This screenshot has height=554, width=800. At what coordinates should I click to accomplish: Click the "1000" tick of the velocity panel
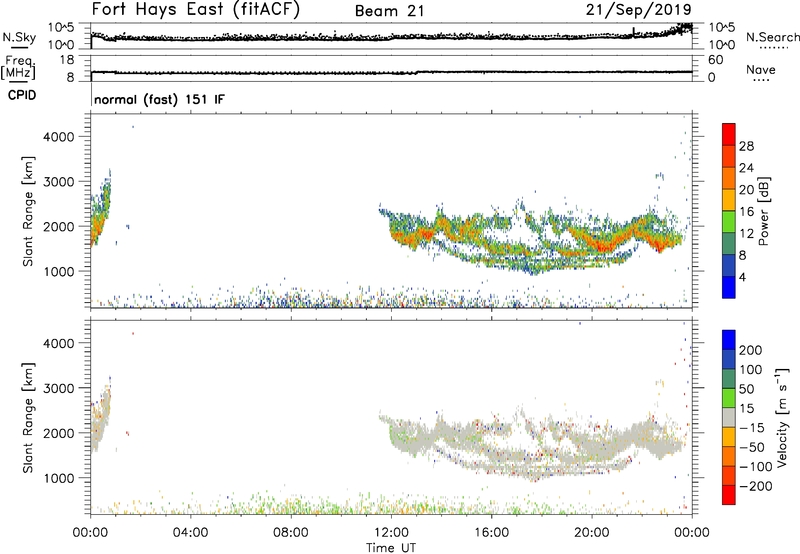pos(59,478)
